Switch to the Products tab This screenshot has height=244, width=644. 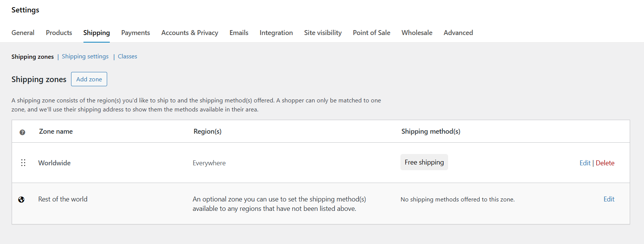(x=59, y=33)
